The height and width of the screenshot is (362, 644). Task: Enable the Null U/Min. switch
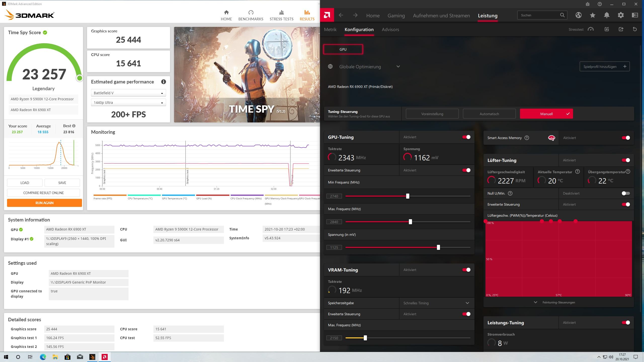(626, 193)
